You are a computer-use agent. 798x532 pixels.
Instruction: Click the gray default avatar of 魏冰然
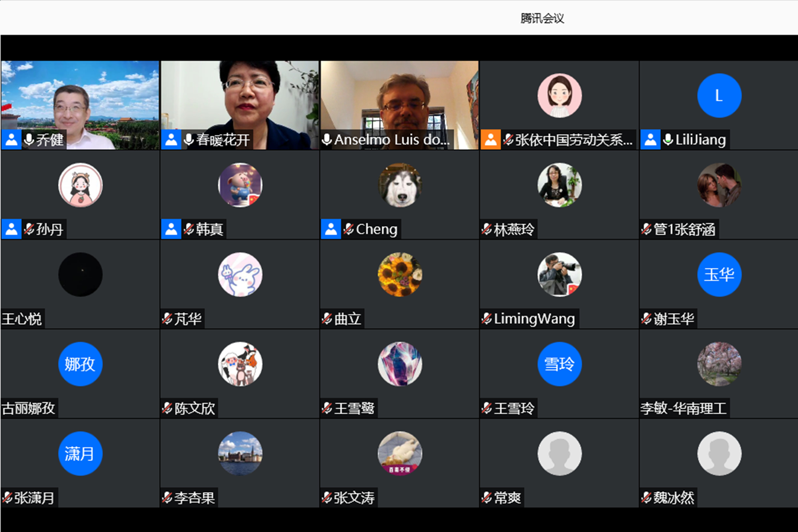click(719, 453)
